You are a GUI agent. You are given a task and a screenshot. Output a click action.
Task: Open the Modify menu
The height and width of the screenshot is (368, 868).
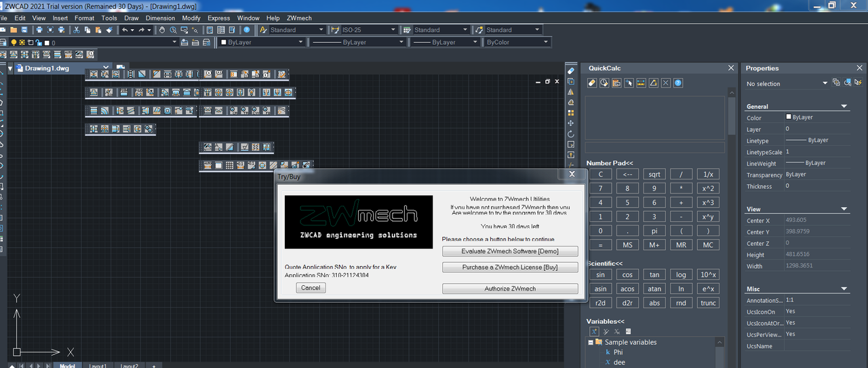click(191, 18)
